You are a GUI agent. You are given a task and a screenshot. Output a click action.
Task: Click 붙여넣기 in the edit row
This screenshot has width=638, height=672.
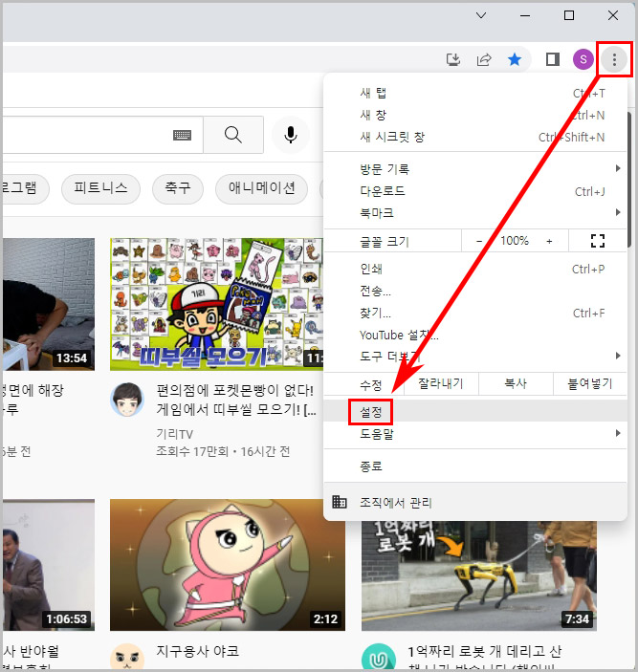point(590,383)
